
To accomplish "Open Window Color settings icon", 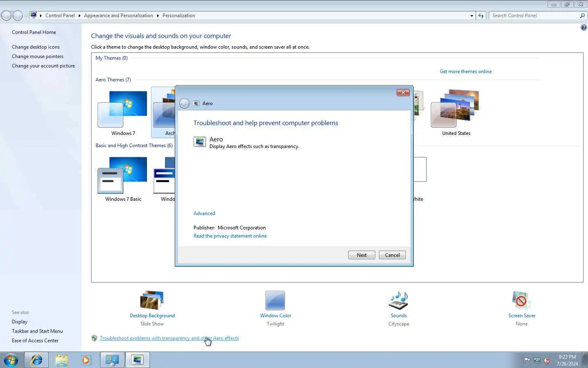I will [x=275, y=301].
